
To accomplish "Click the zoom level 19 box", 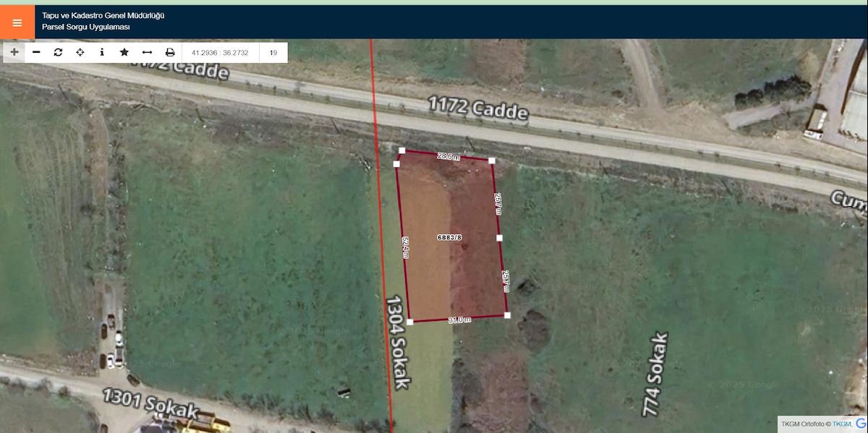I will pos(273,52).
